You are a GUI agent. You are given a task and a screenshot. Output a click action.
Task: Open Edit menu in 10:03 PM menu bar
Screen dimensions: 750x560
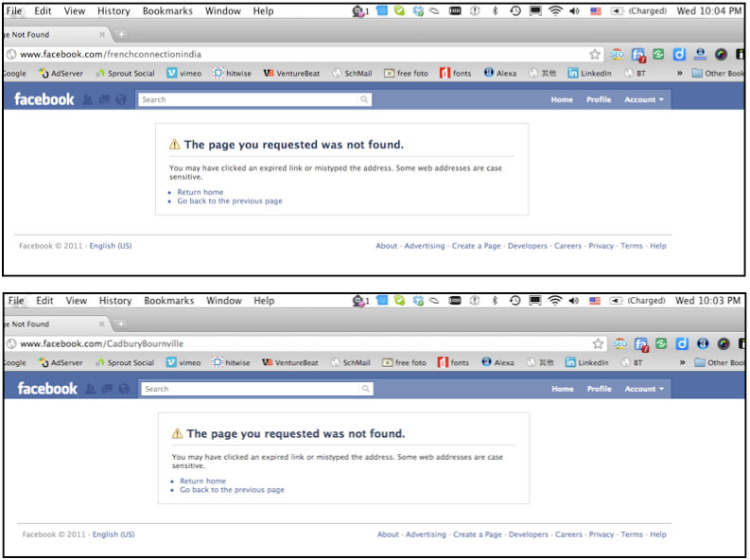pos(44,301)
